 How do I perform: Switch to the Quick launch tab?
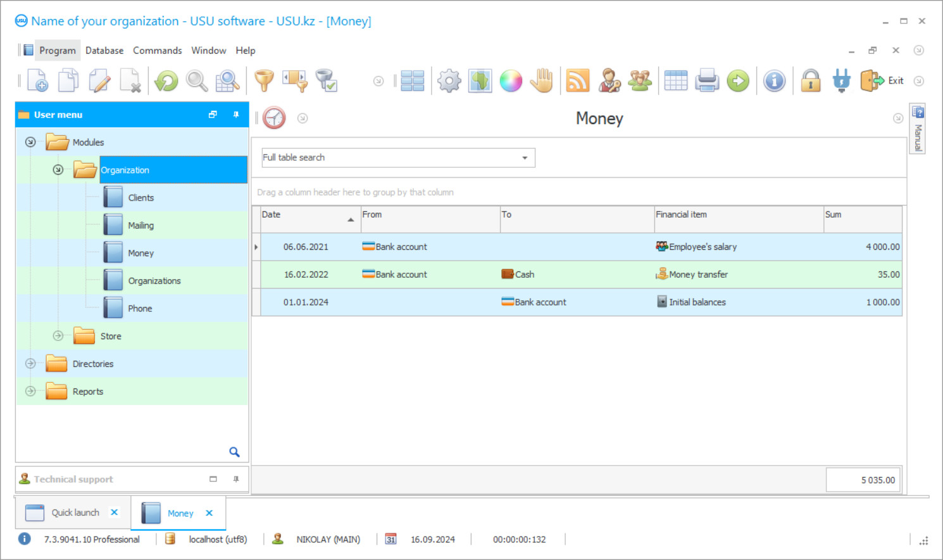coord(75,513)
